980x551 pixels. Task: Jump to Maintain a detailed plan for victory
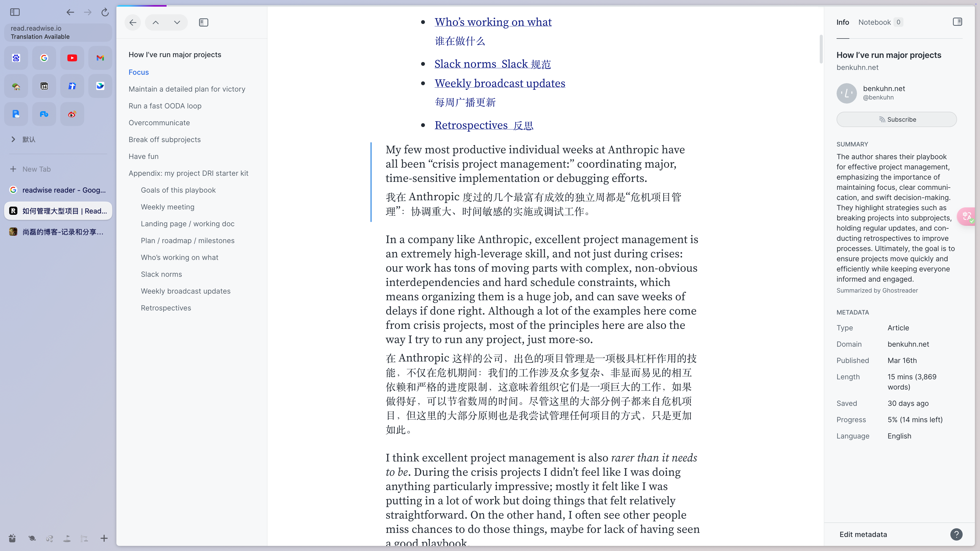coord(187,89)
